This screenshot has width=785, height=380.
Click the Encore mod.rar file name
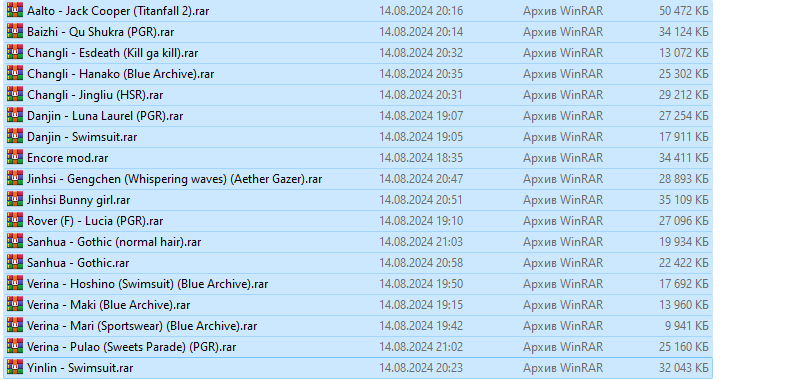point(68,158)
